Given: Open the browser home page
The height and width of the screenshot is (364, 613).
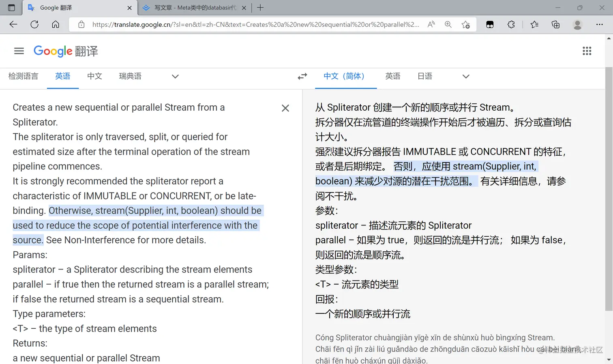Looking at the screenshot, I should pos(56,24).
